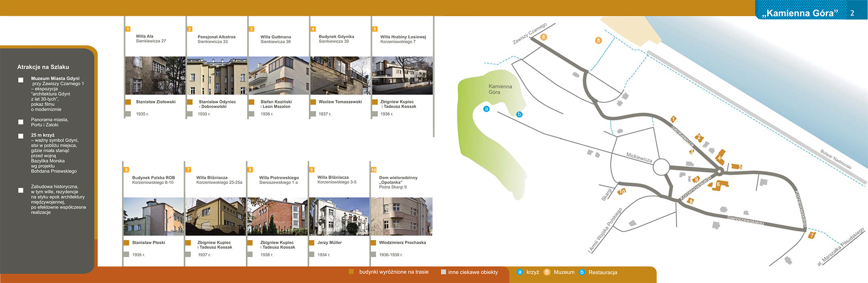Click map marker 1 on Sienkiewicza street

pyautogui.click(x=673, y=119)
